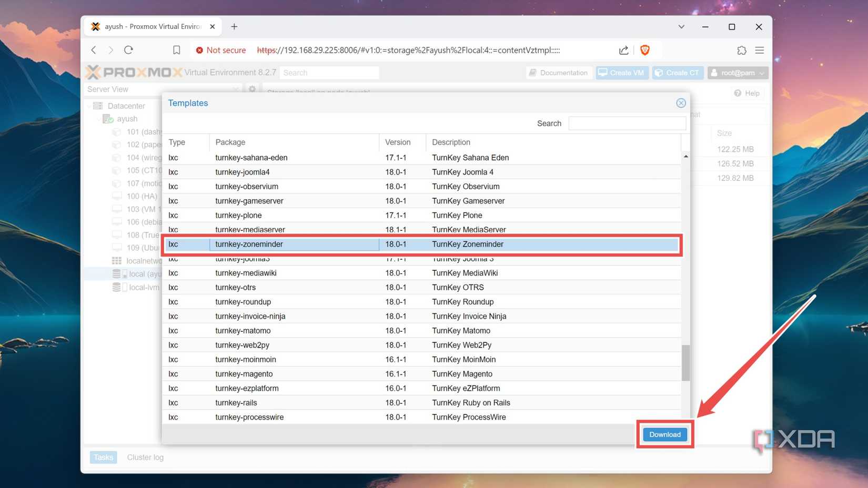Select the turnkey-web2py row
Viewport: 868px width, 488px height.
tap(421, 345)
